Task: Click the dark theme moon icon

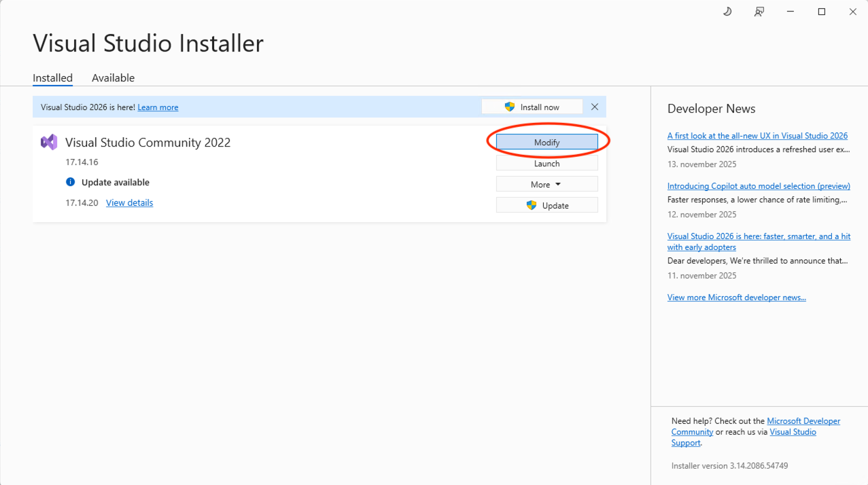Action: [x=727, y=12]
